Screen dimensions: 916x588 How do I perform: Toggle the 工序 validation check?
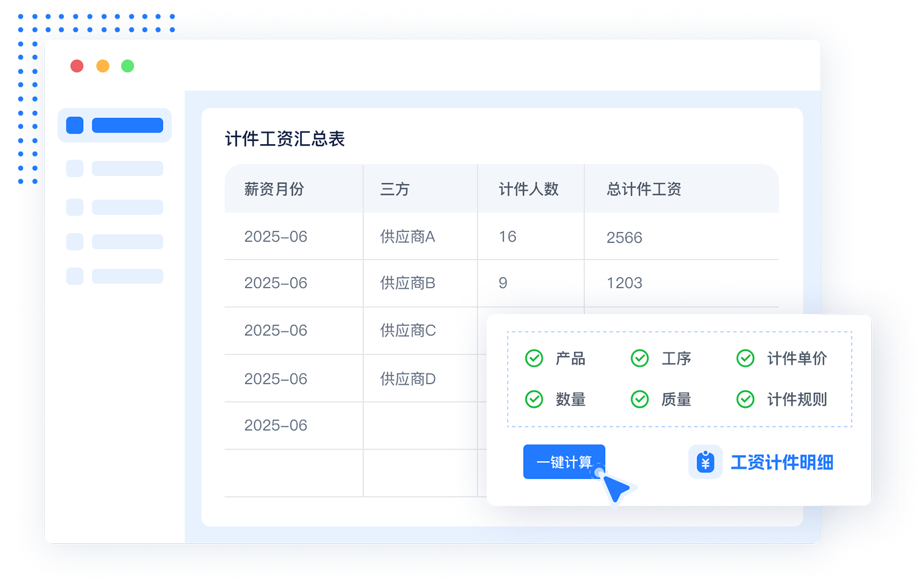[x=640, y=358]
